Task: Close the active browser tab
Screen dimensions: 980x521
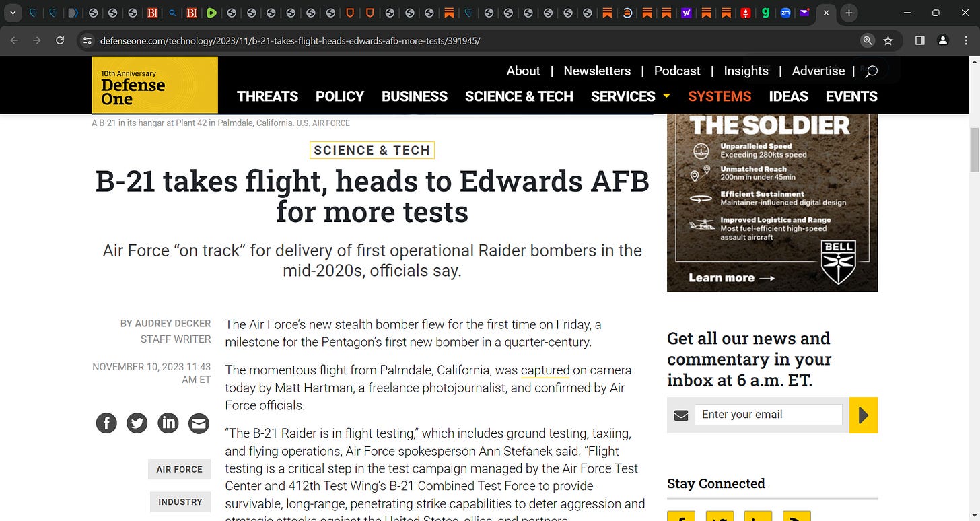Action: coord(826,13)
